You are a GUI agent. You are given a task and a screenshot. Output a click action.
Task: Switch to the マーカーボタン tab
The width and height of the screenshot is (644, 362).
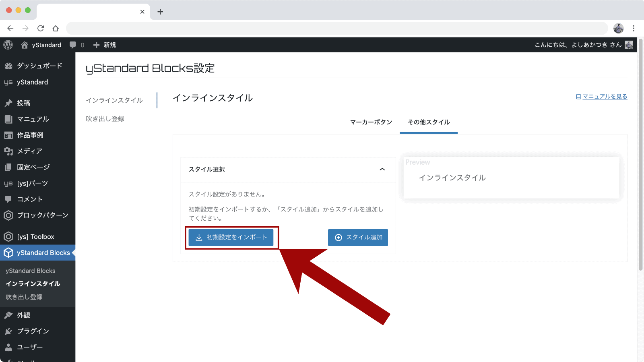371,122
